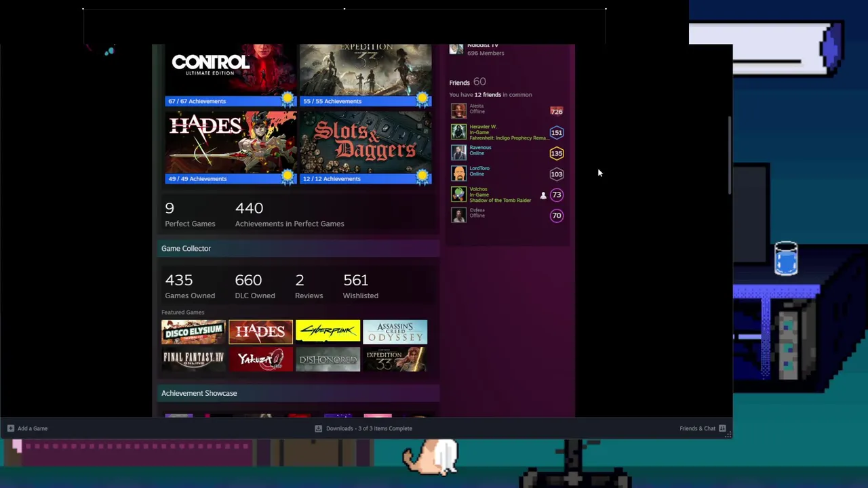868x488 pixels.
Task: Open the Disco Elysium featured game
Action: click(x=193, y=332)
